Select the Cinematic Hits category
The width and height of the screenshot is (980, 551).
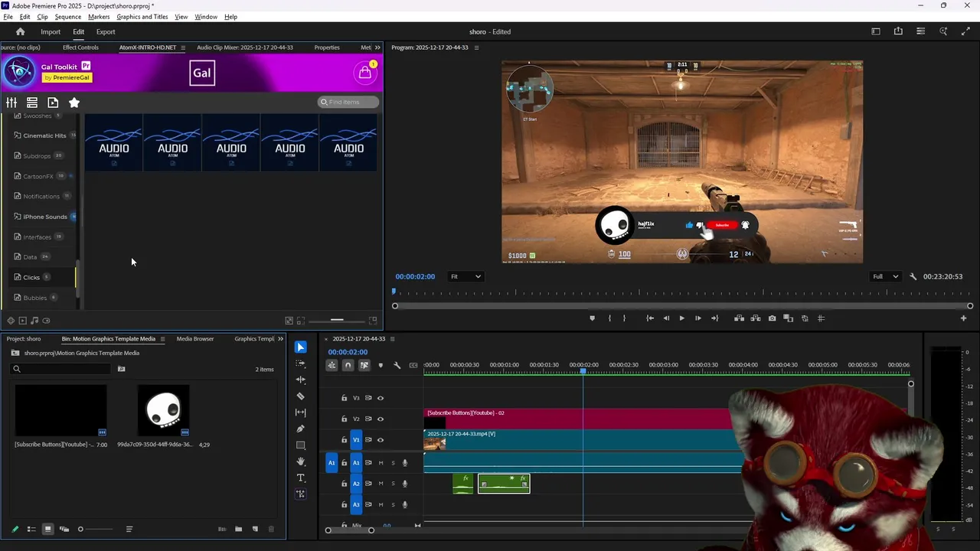coord(44,135)
